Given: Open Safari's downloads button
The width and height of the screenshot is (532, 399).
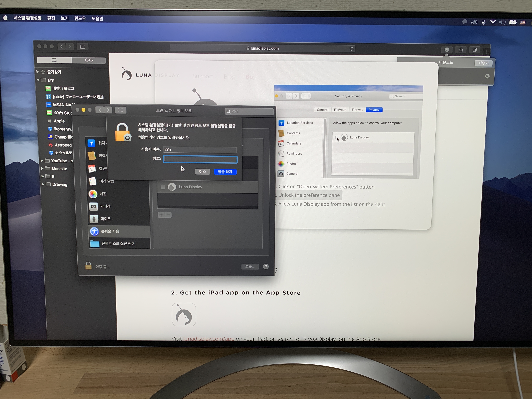Looking at the screenshot, I should pyautogui.click(x=447, y=50).
